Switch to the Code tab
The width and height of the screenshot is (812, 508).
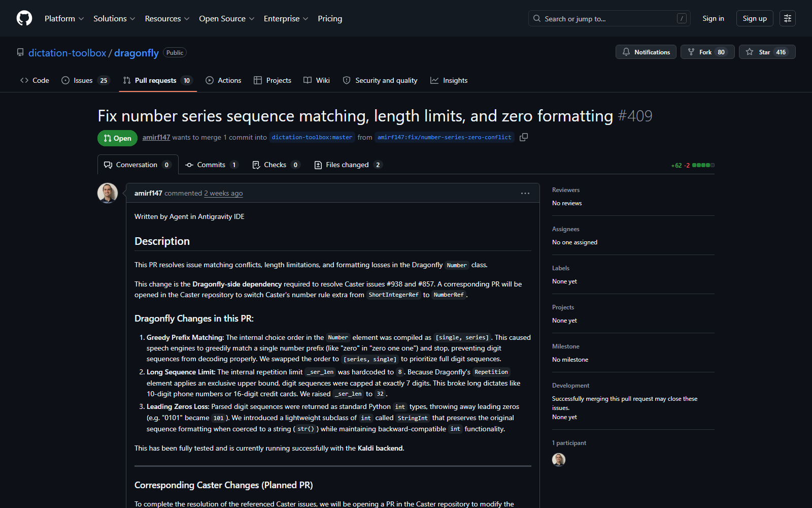click(35, 80)
